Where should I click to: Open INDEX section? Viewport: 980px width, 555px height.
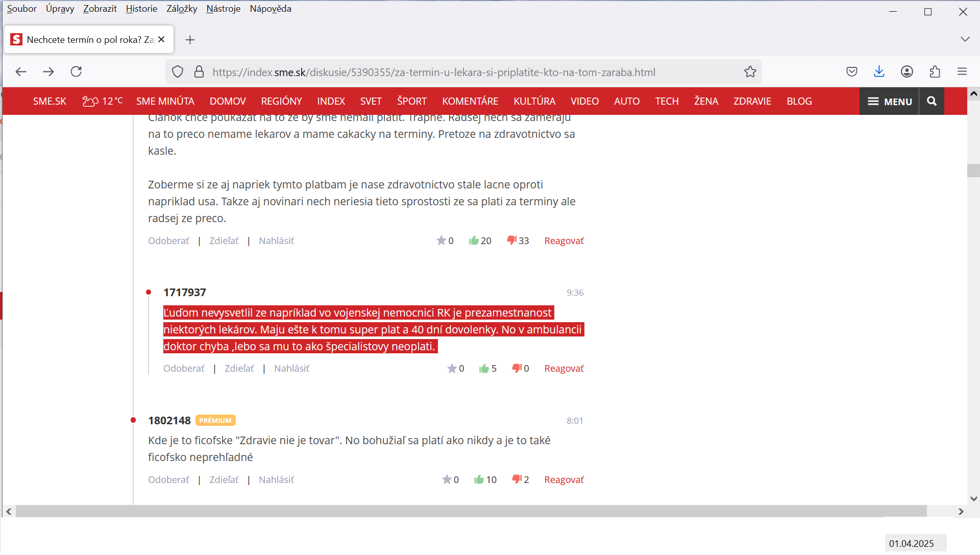click(x=331, y=101)
